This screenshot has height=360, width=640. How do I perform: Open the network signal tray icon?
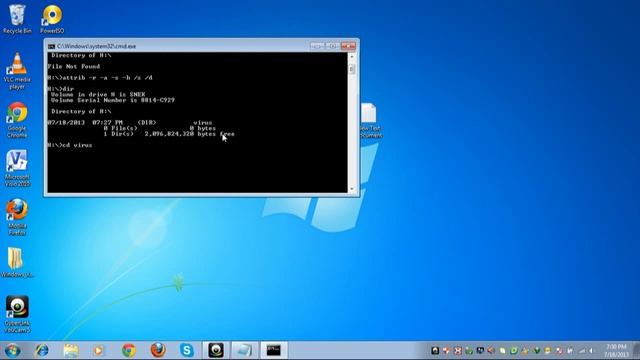(582, 351)
